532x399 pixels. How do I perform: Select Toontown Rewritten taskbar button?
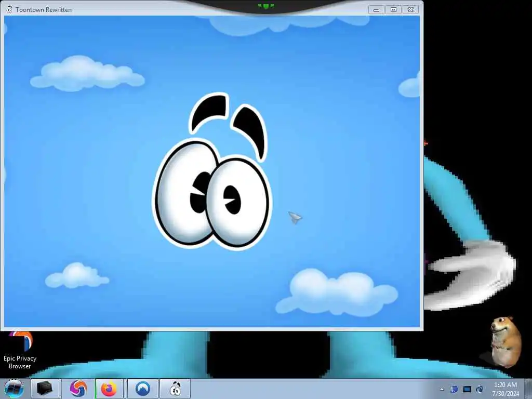tap(175, 389)
